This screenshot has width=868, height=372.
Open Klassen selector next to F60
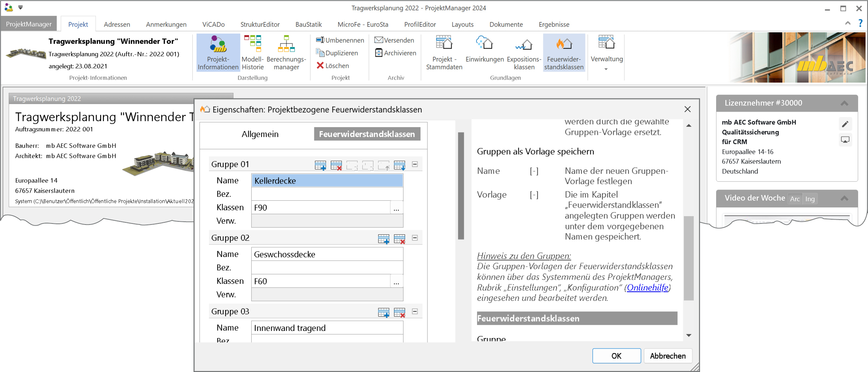[x=396, y=281]
